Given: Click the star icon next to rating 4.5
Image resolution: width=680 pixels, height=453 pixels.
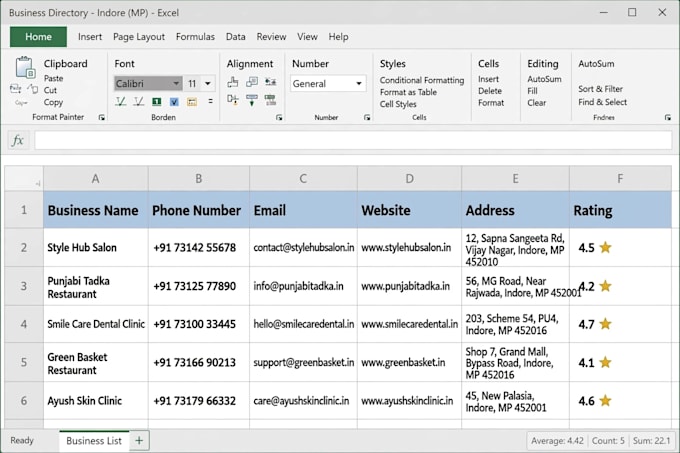Looking at the screenshot, I should pos(605,248).
